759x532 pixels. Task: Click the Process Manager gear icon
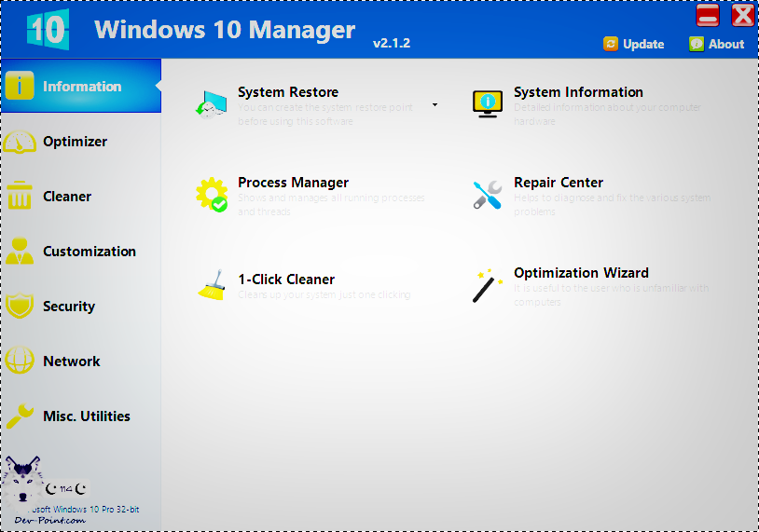click(x=212, y=195)
